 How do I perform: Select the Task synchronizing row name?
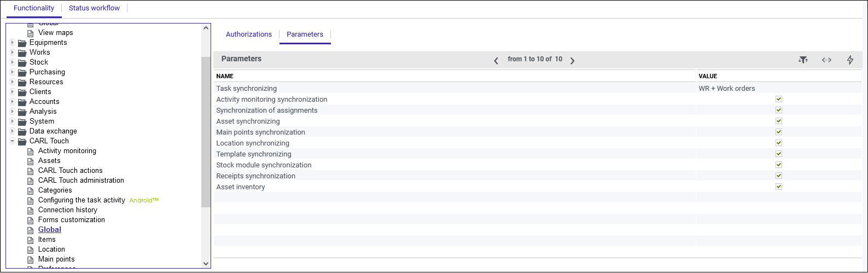(246, 88)
